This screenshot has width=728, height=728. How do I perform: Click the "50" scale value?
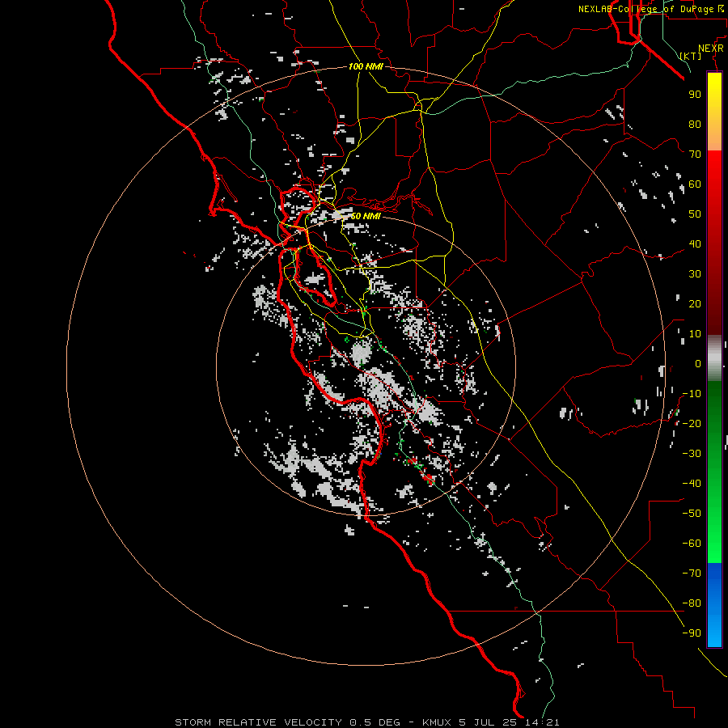point(695,214)
